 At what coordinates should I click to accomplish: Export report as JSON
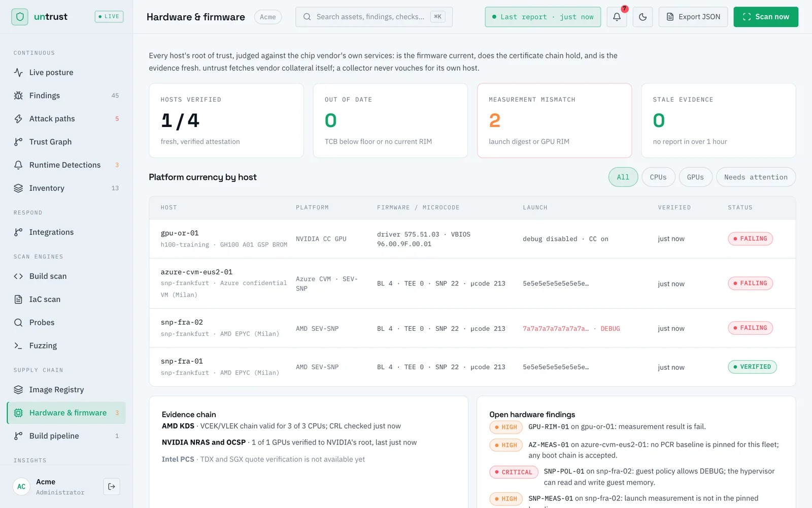click(693, 17)
